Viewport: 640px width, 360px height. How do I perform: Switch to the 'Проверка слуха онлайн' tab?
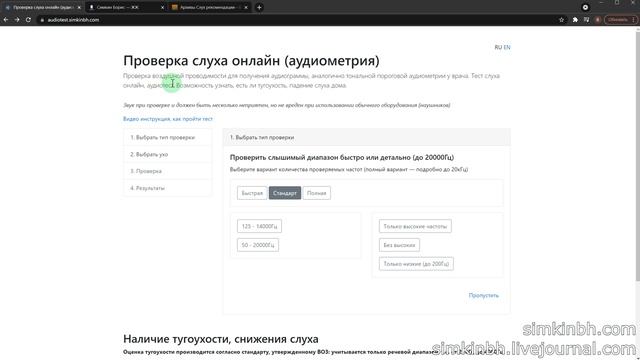tap(43, 7)
